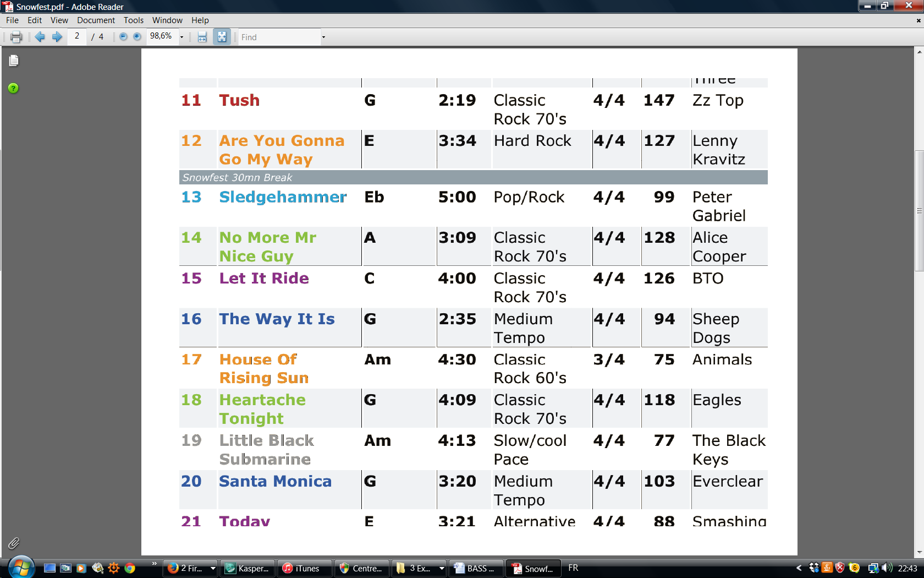Image resolution: width=924 pixels, height=578 pixels.
Task: Click the scrollbar down arrow
Action: tap(919, 552)
